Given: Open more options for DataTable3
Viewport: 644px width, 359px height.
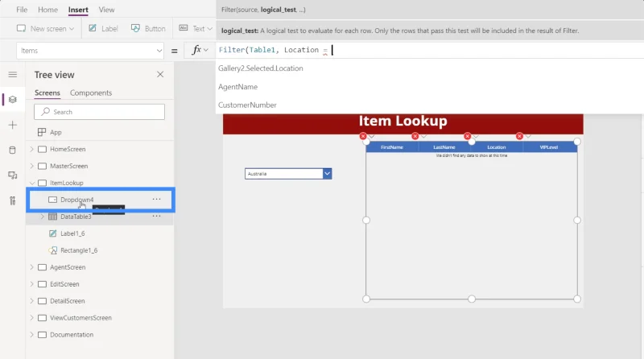Looking at the screenshot, I should pos(156,216).
